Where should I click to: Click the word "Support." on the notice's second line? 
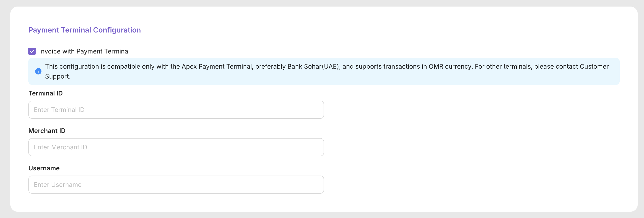[58, 77]
